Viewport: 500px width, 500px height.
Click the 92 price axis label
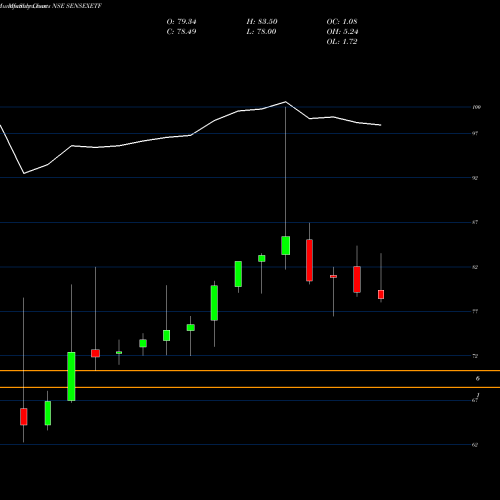click(475, 178)
